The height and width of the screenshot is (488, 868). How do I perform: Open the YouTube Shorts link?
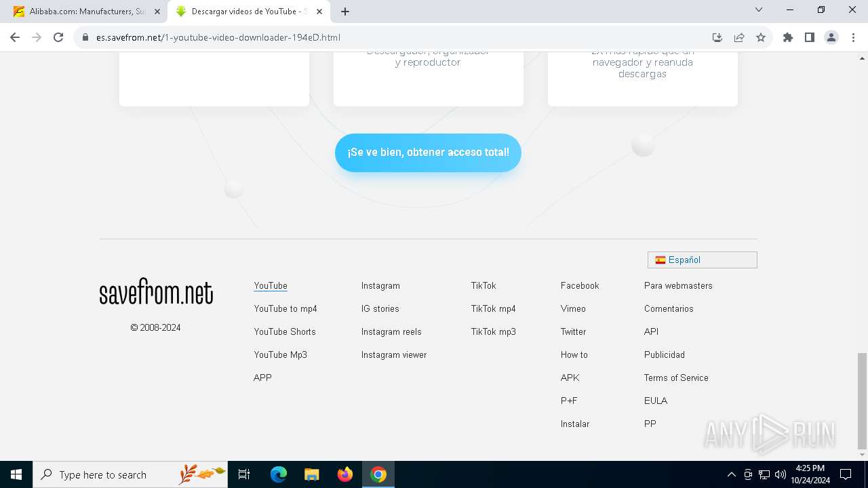[x=285, y=332]
